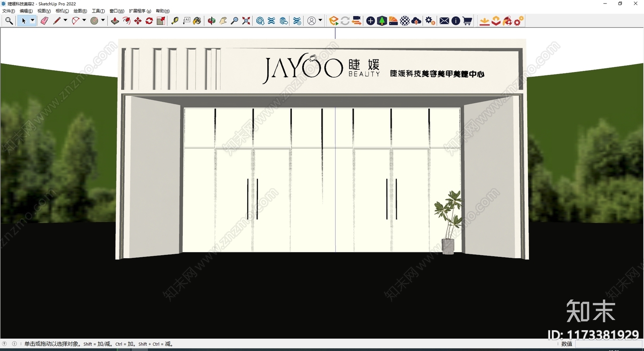Choose the Zoom magnifier tool
This screenshot has width=644, height=351.
(234, 21)
